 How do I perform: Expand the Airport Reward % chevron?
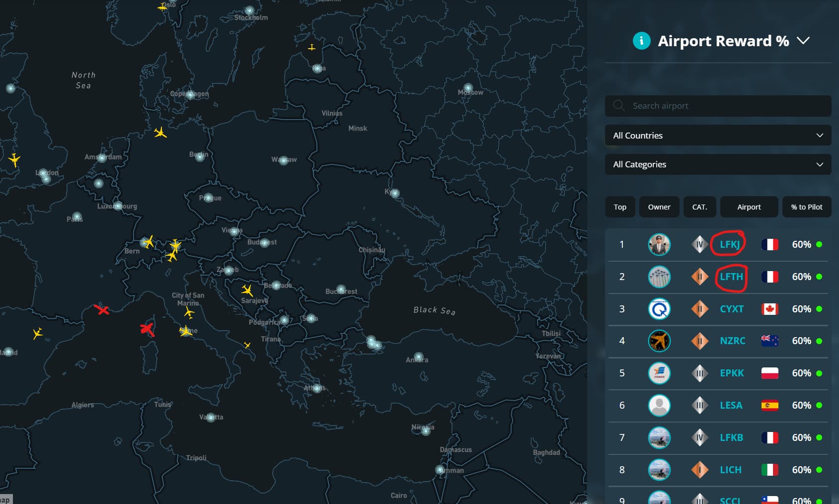[x=803, y=41]
